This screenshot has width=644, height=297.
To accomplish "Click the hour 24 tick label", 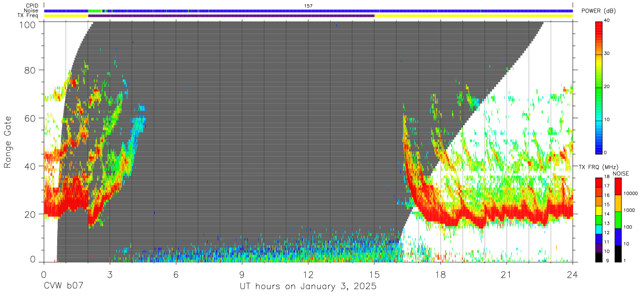I will pos(573,274).
